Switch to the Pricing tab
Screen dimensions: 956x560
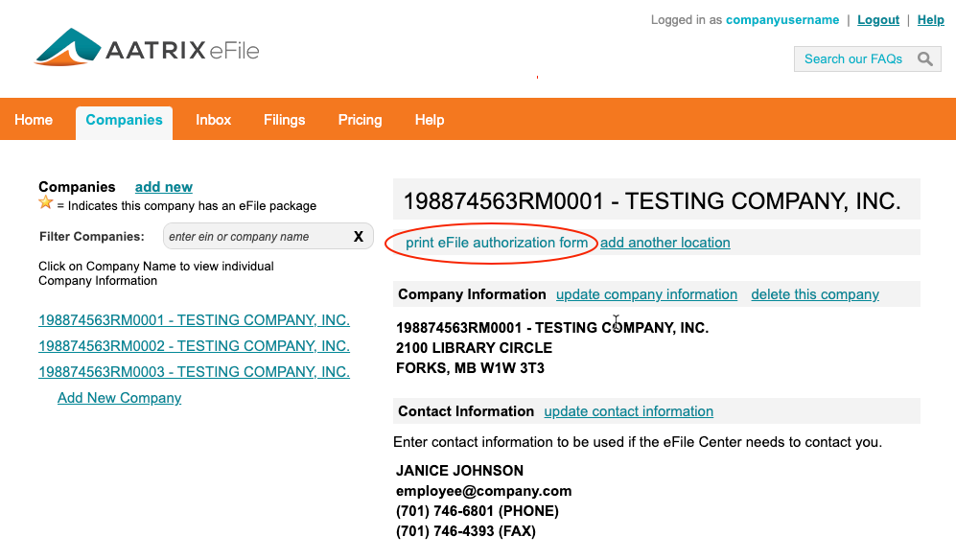pyautogui.click(x=360, y=119)
